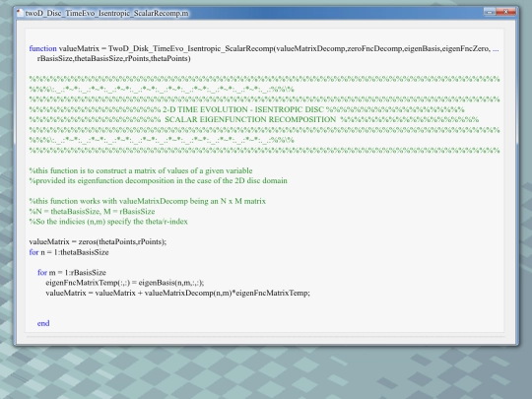Image resolution: width=532 pixels, height=399 pixels.
Task: Click the window title twoD_Disc_TimeEvo_Isentropic_ScalarRecomp.m
Action: pos(106,13)
